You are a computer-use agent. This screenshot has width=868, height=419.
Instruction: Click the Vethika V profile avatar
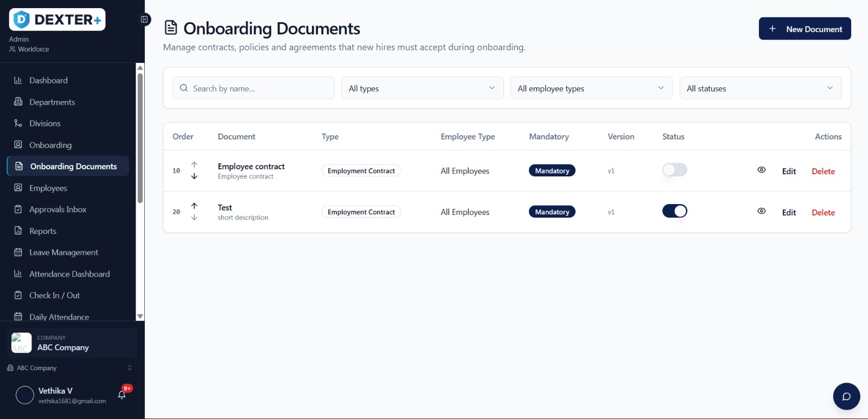tap(25, 395)
